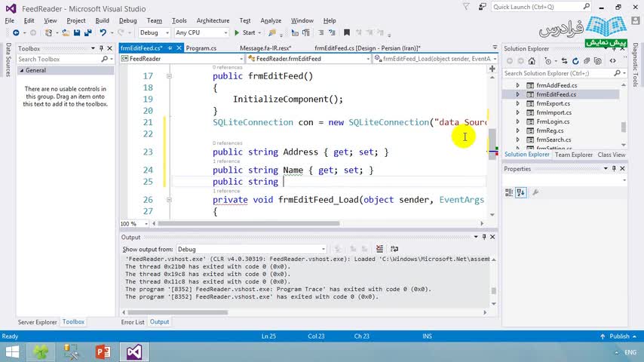
Task: Open the Show output from Debug dropdown
Action: [x=251, y=249]
